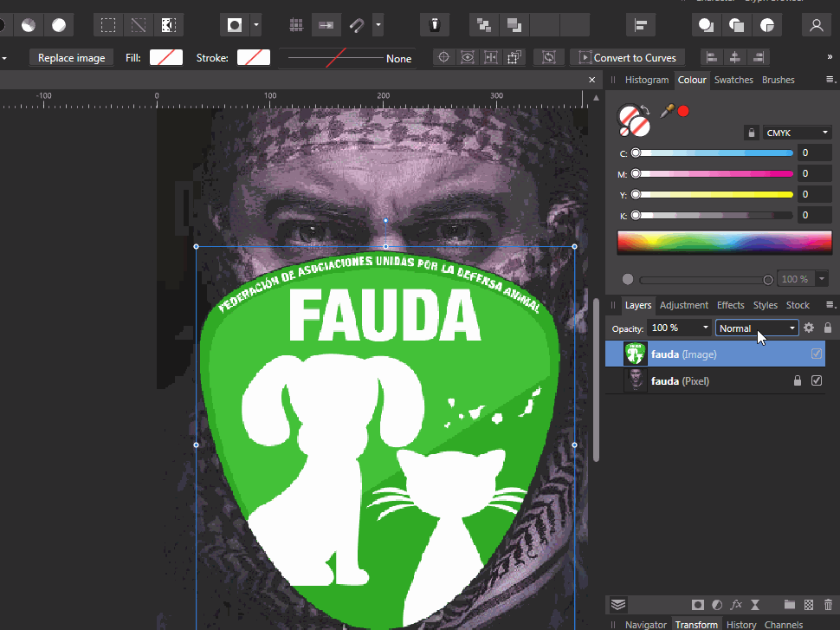The width and height of the screenshot is (840, 630).
Task: Toggle the Force Pixel Alignment icon
Action: point(326,25)
